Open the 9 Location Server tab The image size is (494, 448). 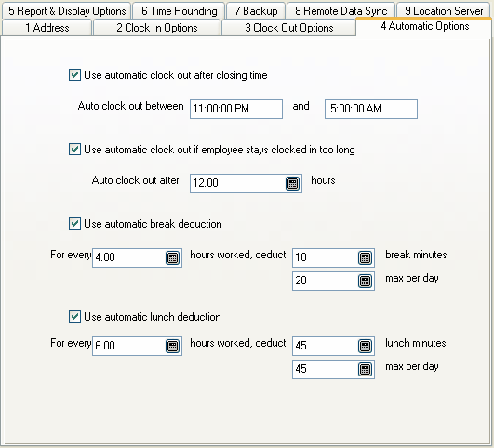[x=444, y=11]
